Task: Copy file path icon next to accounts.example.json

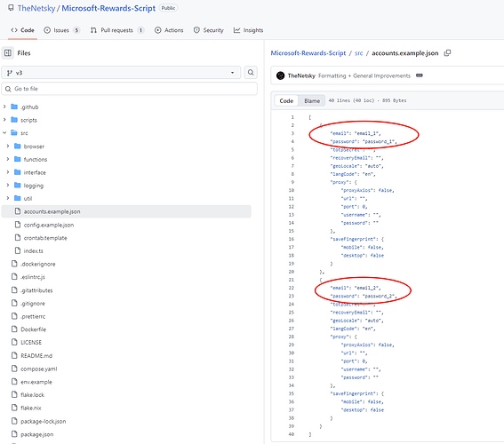Action: pyautogui.click(x=447, y=53)
